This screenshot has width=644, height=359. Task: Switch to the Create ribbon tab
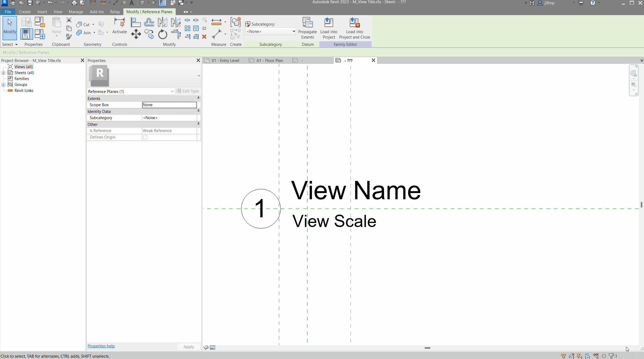pos(25,12)
